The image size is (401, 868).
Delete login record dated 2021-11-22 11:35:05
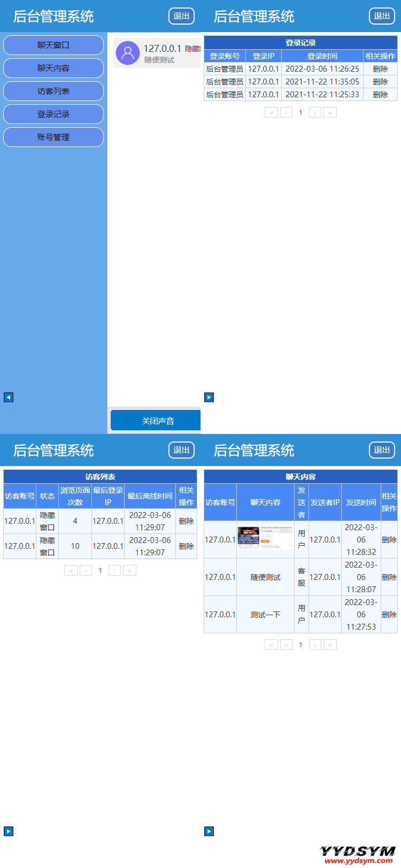[x=380, y=82]
